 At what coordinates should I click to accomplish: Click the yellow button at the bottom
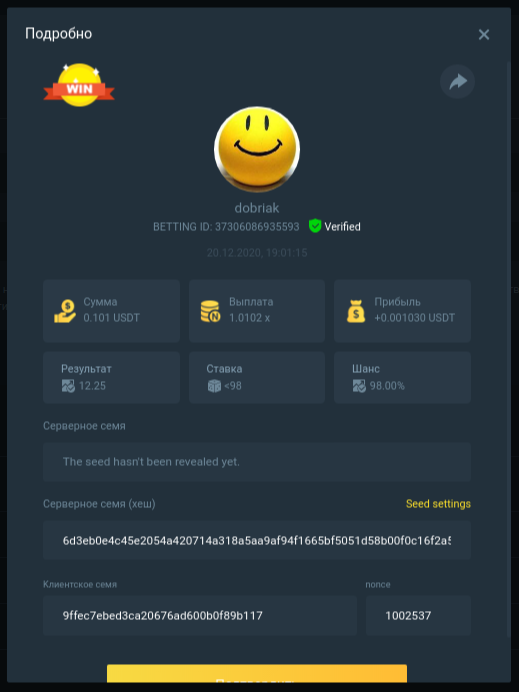[257, 673]
